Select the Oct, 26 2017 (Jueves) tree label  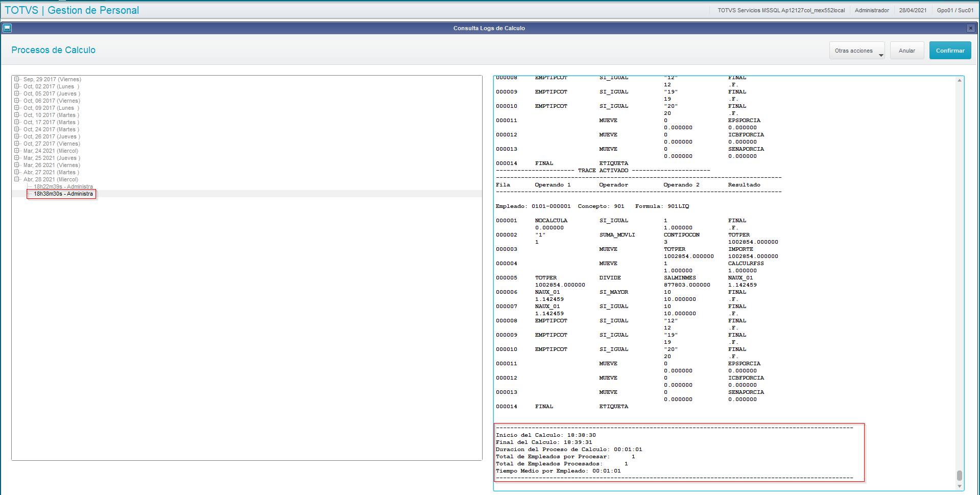pos(52,136)
